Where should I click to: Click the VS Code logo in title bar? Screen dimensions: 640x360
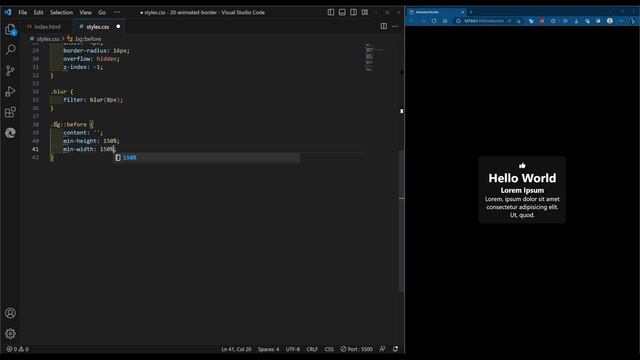tap(8, 12)
